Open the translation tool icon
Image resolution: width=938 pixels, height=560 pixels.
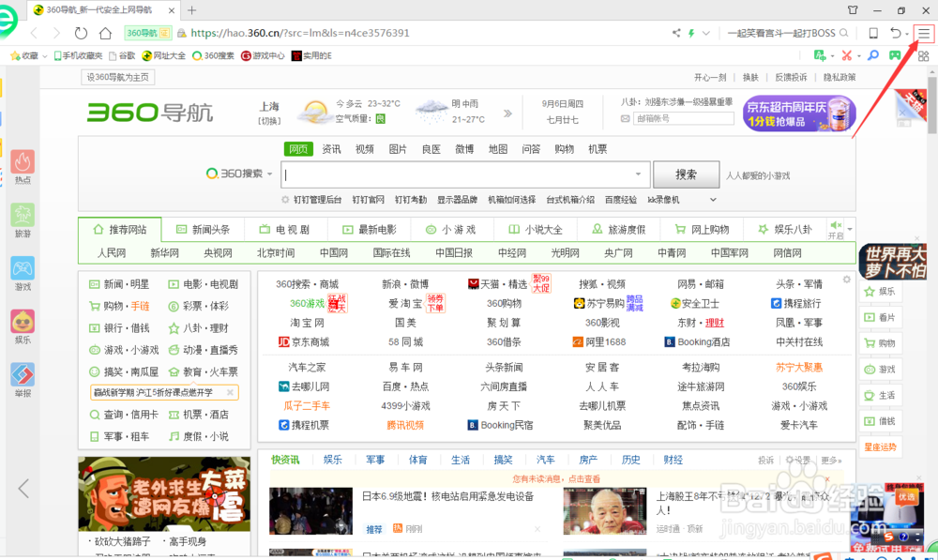pos(818,55)
